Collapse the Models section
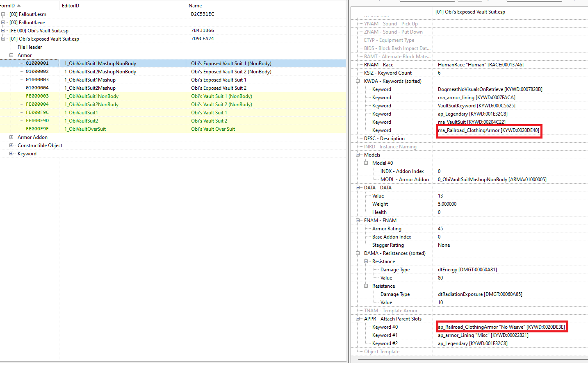The image size is (588, 391). pos(358,155)
